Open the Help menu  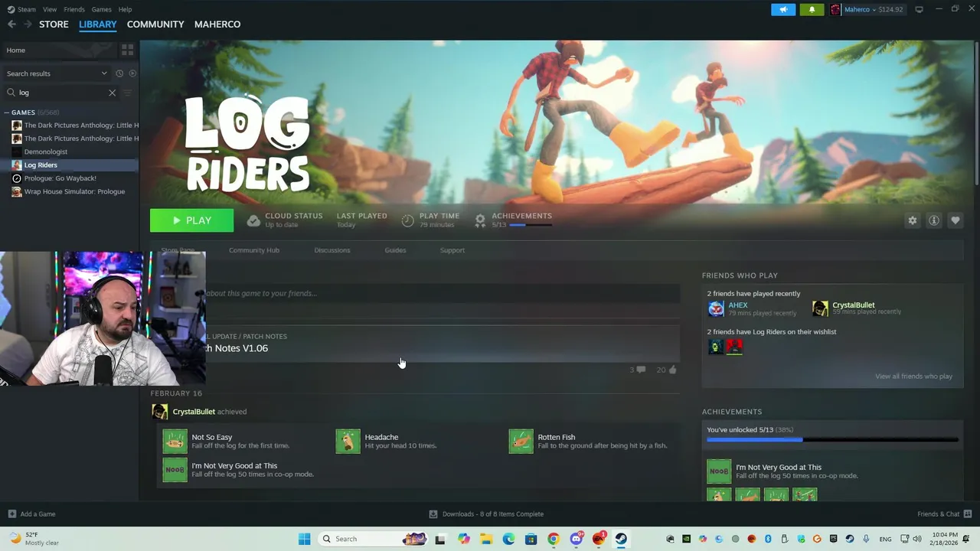(125, 9)
